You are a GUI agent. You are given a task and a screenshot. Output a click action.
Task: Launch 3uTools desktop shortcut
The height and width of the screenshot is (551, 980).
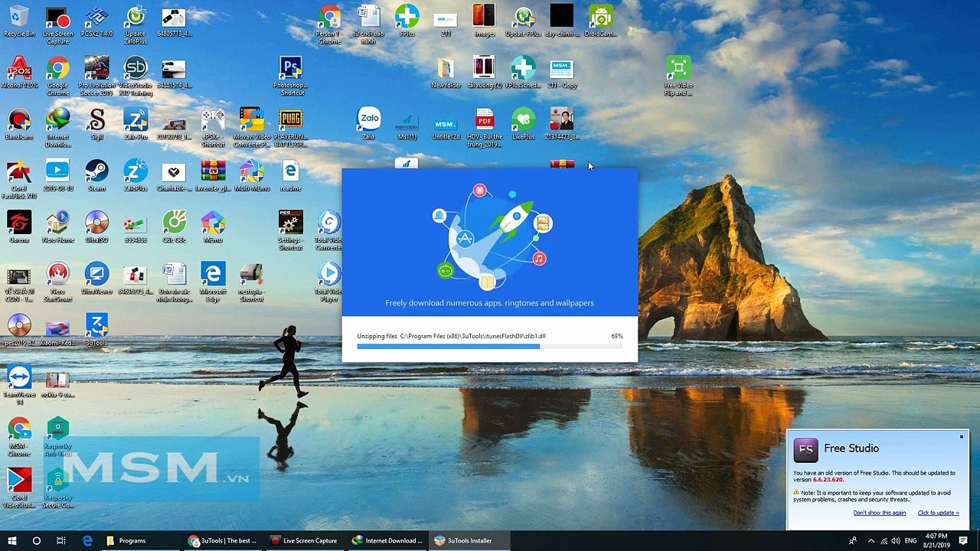click(x=96, y=330)
